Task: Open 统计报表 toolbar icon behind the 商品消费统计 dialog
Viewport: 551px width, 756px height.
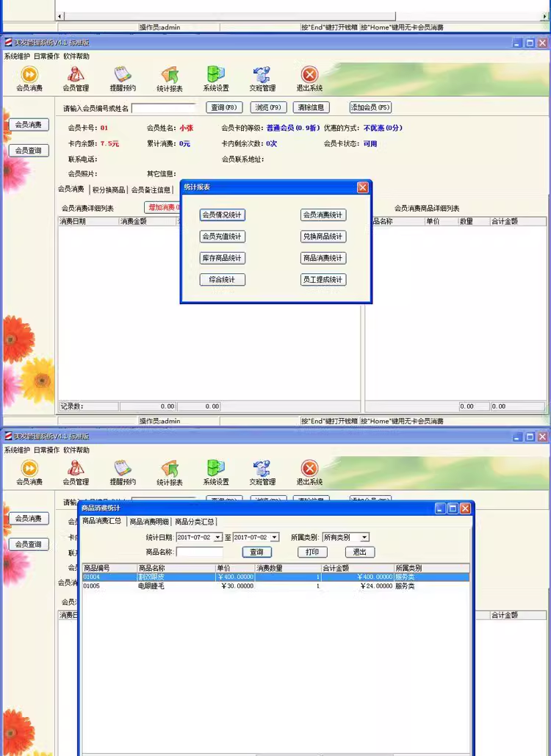Action: (169, 473)
